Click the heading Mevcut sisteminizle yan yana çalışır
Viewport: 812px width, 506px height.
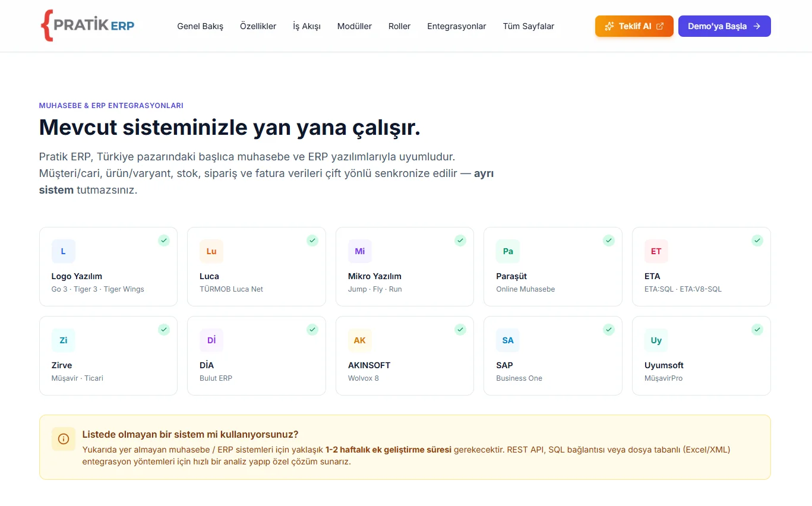[x=230, y=128]
